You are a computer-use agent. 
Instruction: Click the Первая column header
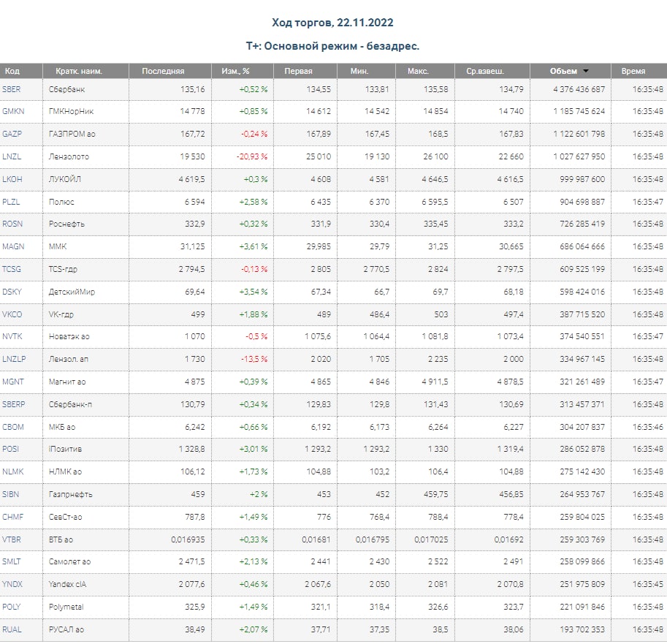click(299, 71)
